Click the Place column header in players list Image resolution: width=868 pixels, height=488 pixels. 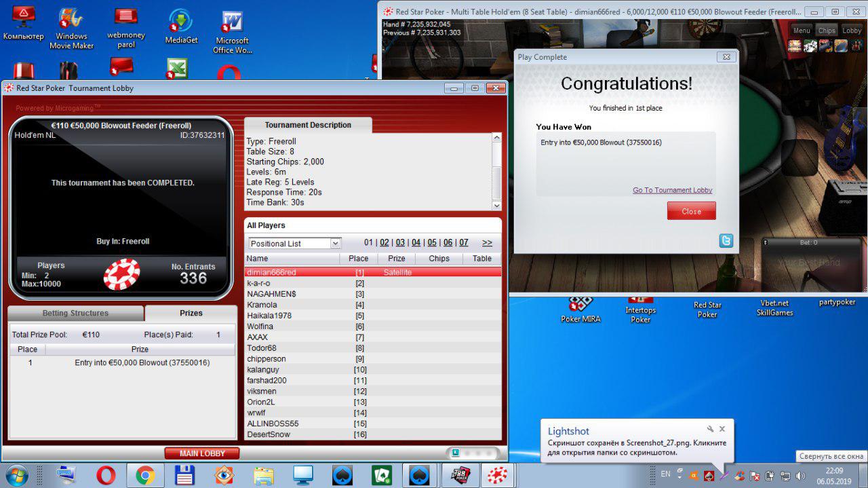coord(358,259)
